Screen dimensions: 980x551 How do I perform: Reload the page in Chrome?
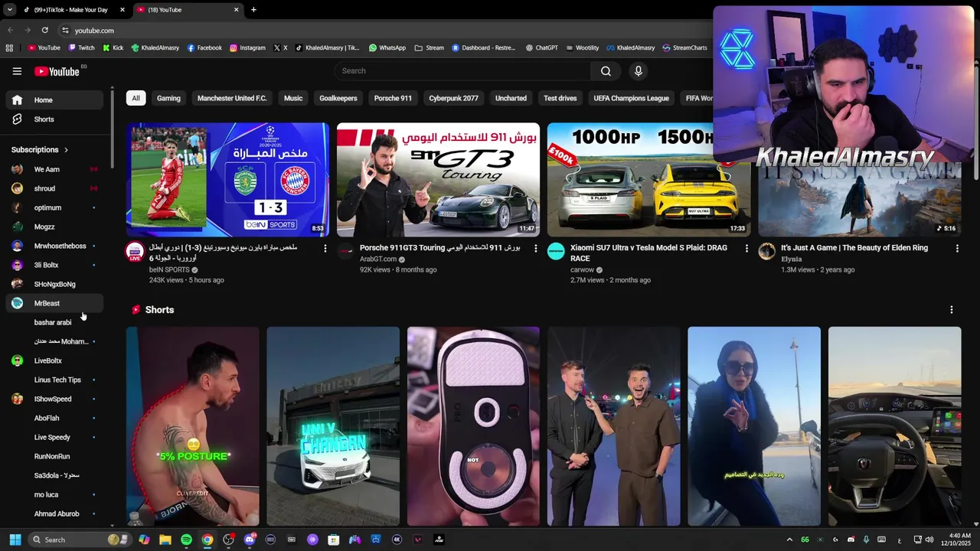(x=44, y=31)
